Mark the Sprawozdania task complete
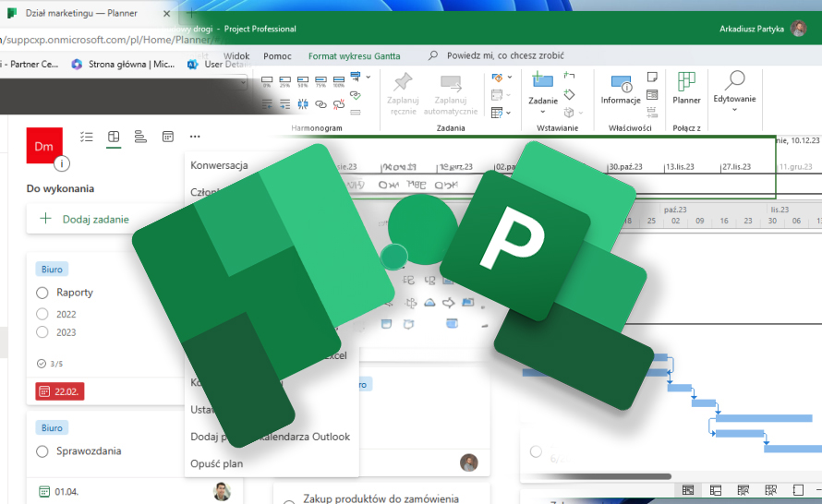This screenshot has width=822, height=504. [42, 451]
